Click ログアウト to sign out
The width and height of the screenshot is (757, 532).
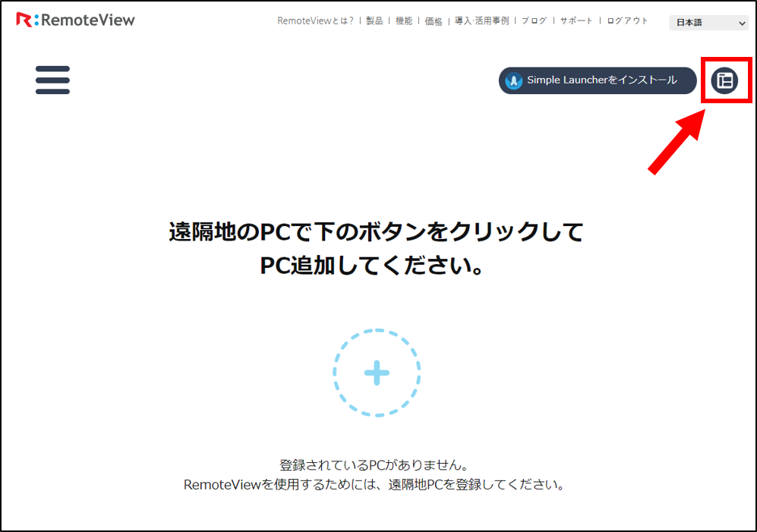click(627, 20)
